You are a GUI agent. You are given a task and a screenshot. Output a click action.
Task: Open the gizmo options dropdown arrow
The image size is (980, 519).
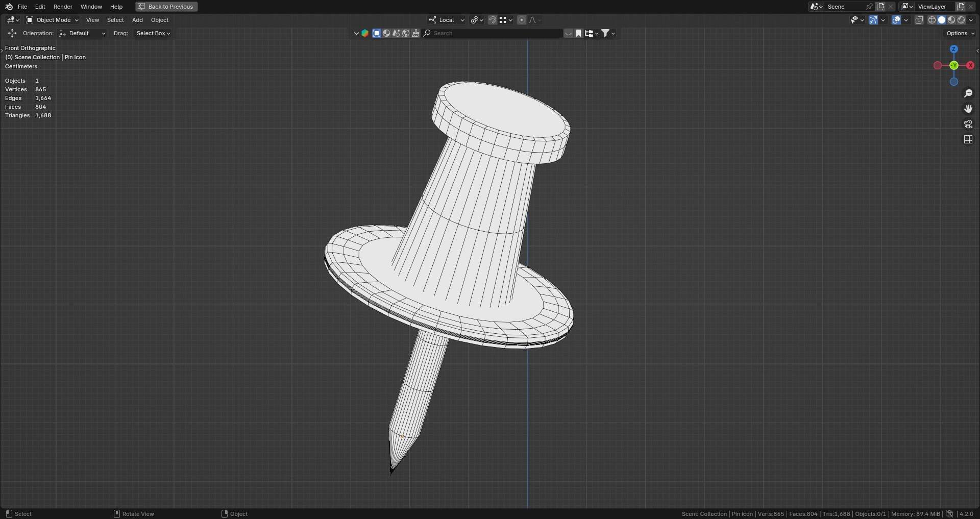click(883, 20)
